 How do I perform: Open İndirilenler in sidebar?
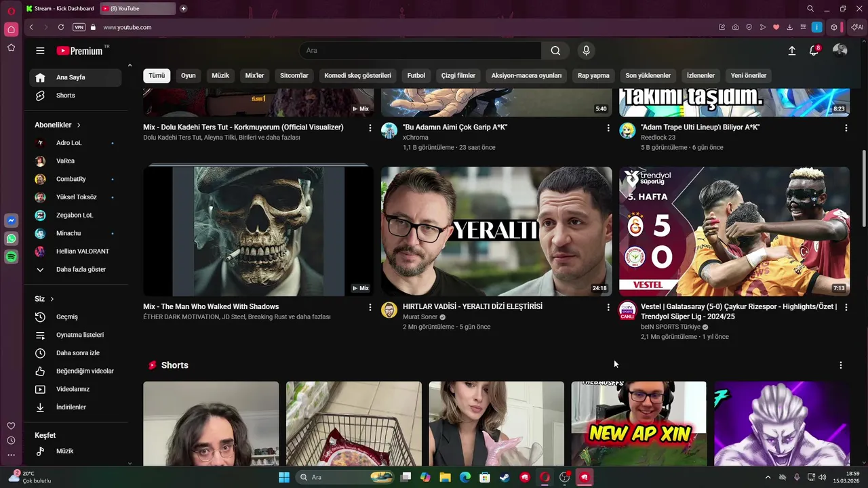pos(75,407)
